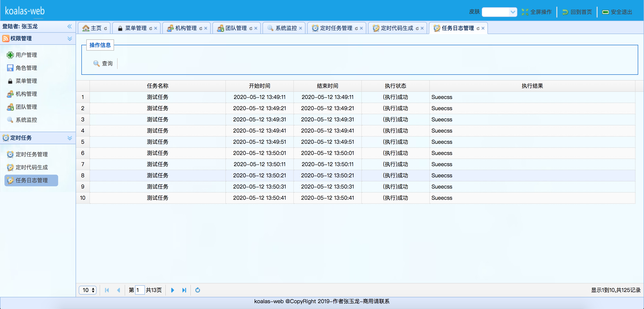This screenshot has width=644, height=309.
Task: Close the 菜单管理 tab
Action: (155, 28)
